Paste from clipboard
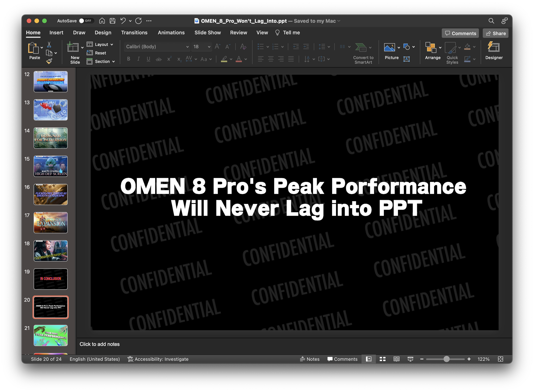Image resolution: width=534 pixels, height=392 pixels. (x=34, y=51)
